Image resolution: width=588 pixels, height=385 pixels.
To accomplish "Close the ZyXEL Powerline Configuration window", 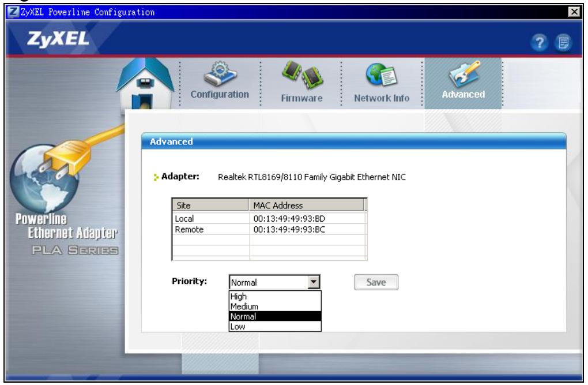I will tap(574, 12).
